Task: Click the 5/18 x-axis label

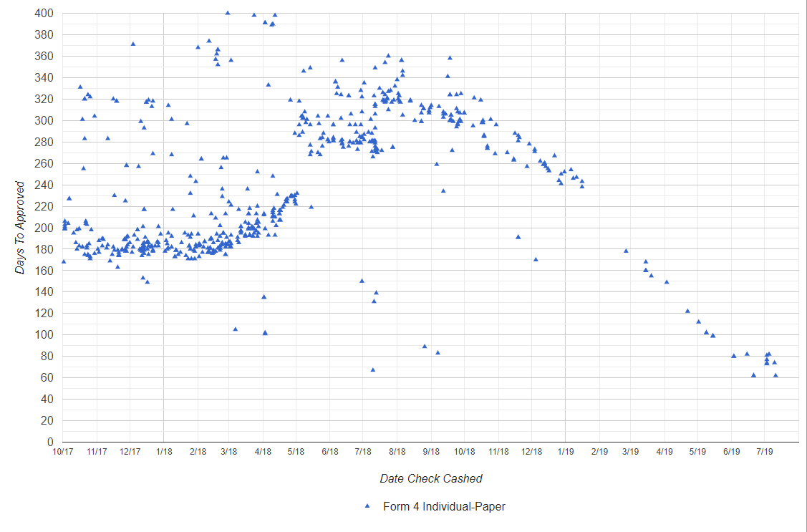Action: pos(296,452)
